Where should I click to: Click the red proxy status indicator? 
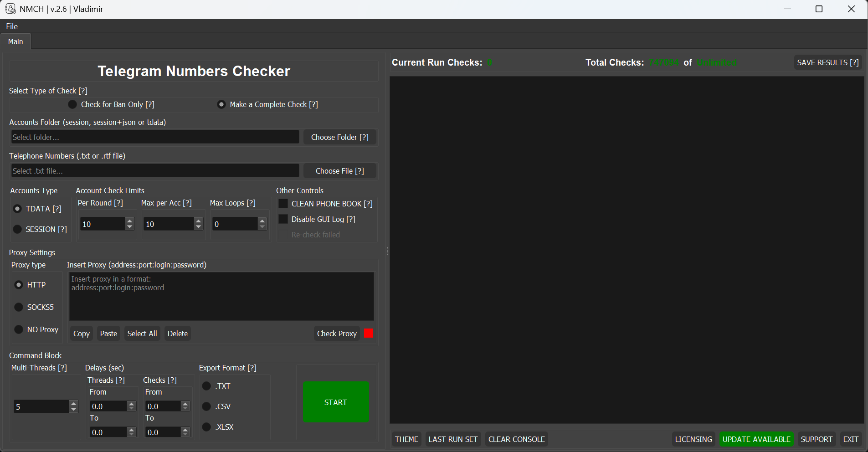369,334
